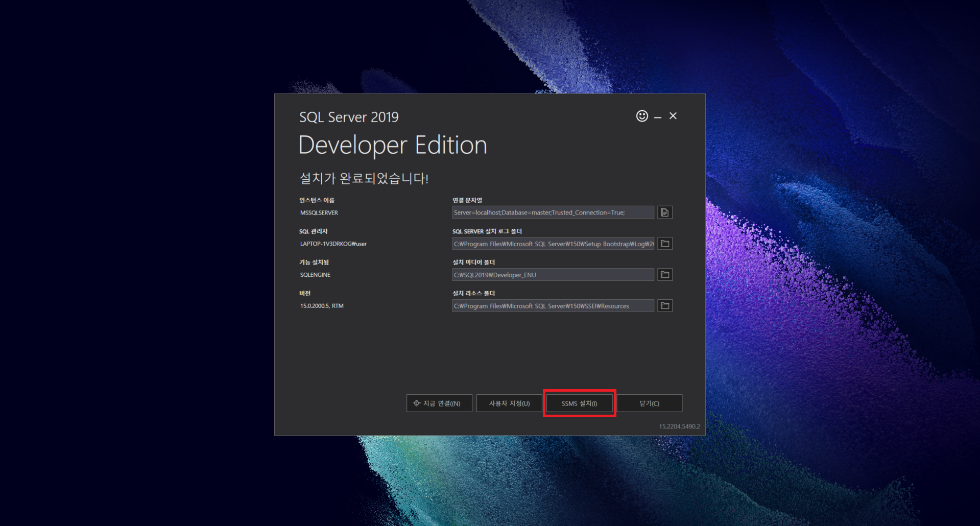Screen dimensions: 980x526
Task: Click the 지금 연결(N) connect now button
Action: tap(439, 403)
